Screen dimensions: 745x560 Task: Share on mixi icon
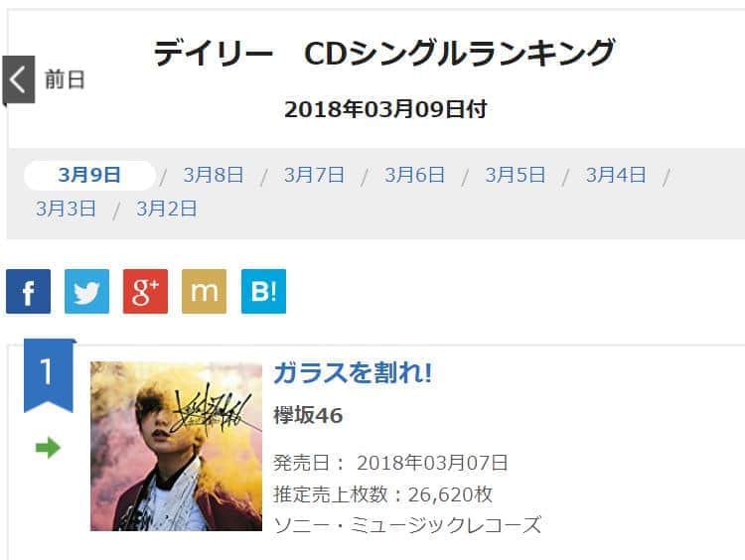click(205, 291)
